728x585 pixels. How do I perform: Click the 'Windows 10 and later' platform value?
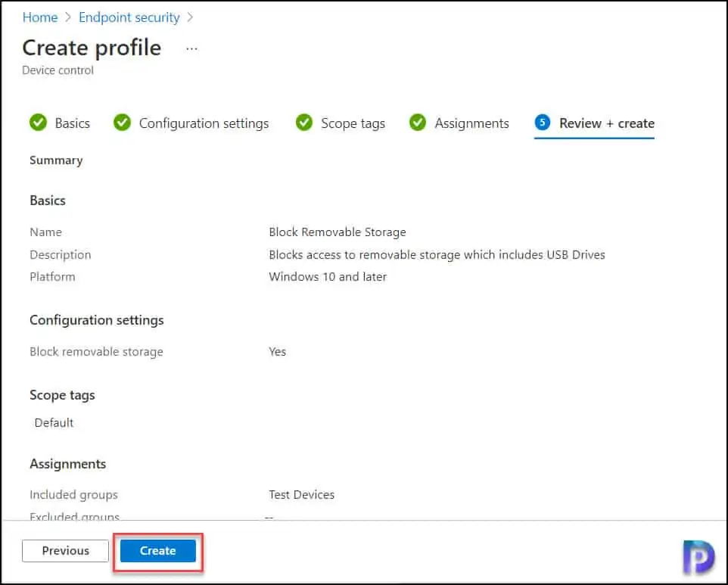pos(328,277)
